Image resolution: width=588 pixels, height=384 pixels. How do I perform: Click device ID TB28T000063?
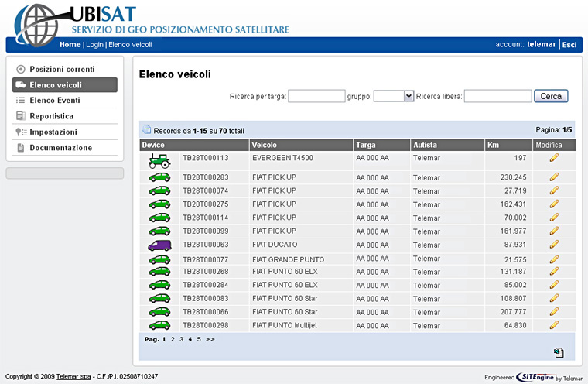point(206,245)
